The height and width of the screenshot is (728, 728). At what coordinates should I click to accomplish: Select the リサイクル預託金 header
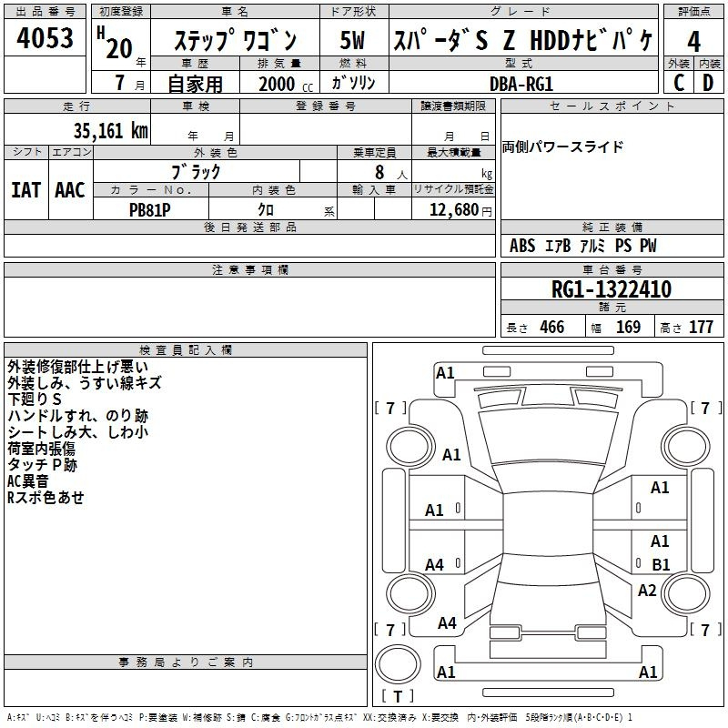pyautogui.click(x=453, y=189)
